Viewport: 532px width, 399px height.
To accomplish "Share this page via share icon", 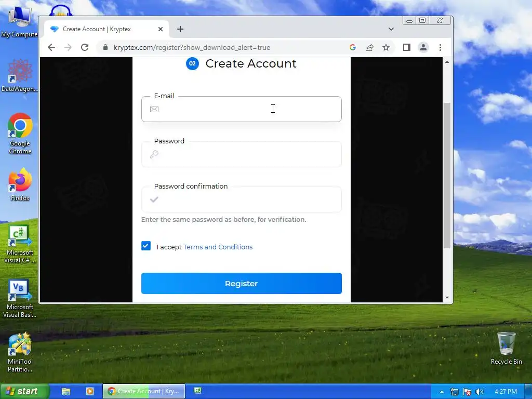I will tap(369, 47).
